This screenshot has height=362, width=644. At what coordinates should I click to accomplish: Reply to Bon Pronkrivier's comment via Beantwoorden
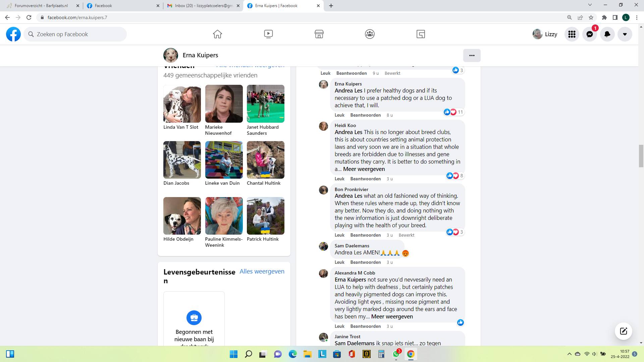coord(366,235)
